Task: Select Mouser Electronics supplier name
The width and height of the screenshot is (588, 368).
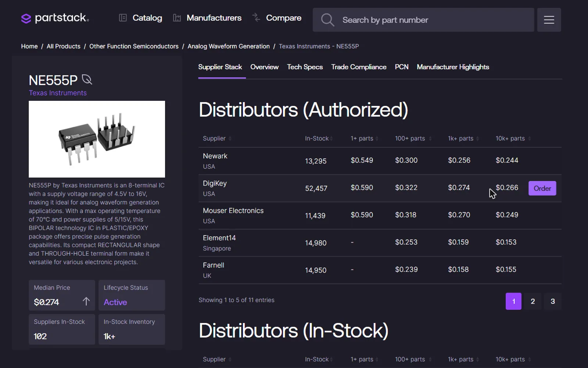Action: (233, 210)
